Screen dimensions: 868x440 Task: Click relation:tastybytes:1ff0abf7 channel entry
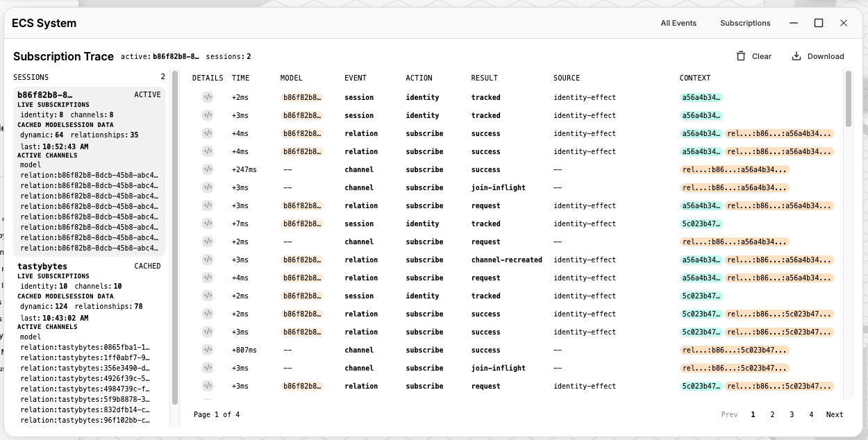coord(85,357)
